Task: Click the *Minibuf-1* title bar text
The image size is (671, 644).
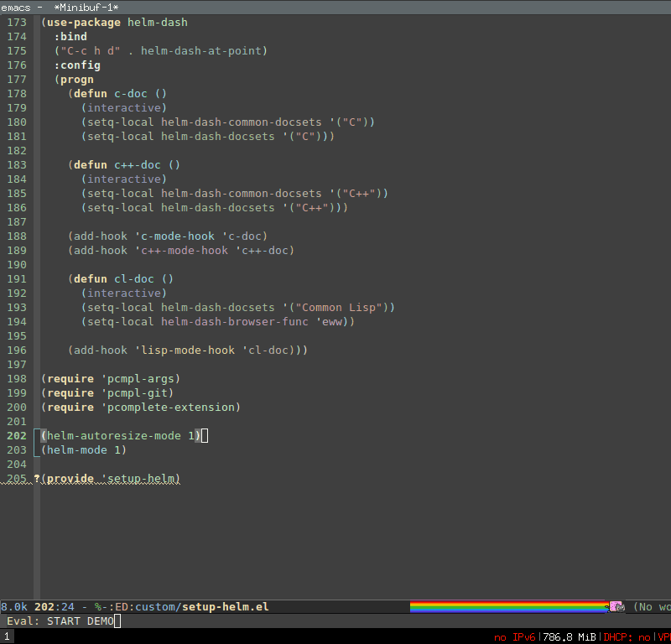Action: tap(86, 8)
